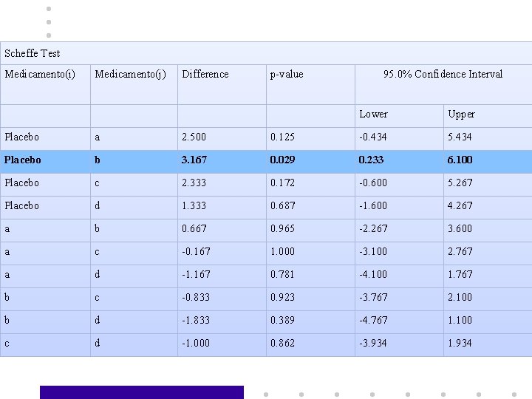Click difference value -1.167
This screenshot has width=532, height=399.
point(196,274)
